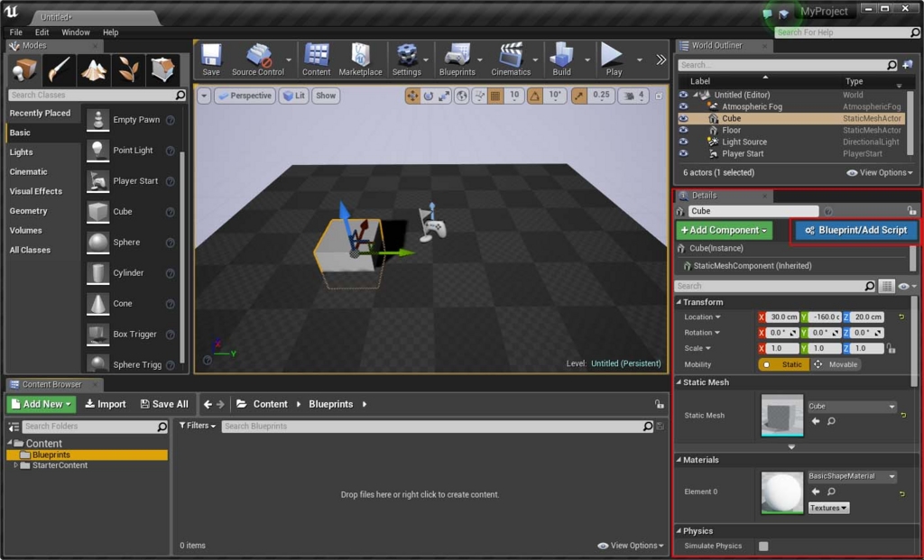Open the Content toolbar button
This screenshot has height=560, width=924.
click(317, 60)
